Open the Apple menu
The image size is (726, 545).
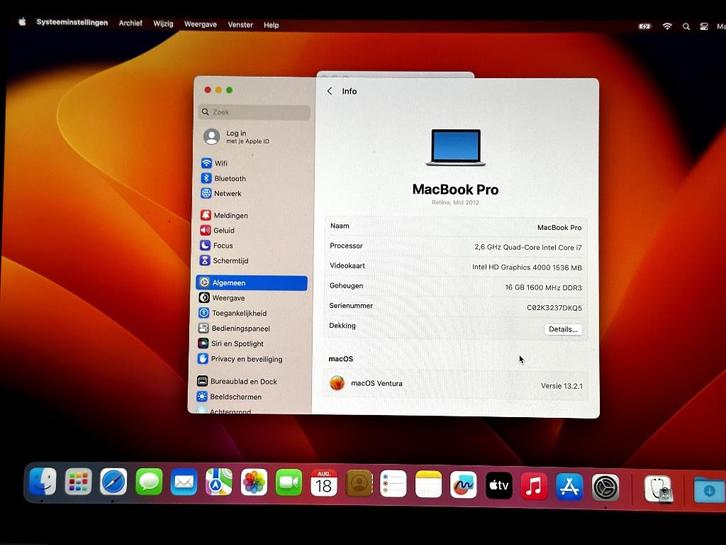(22, 22)
